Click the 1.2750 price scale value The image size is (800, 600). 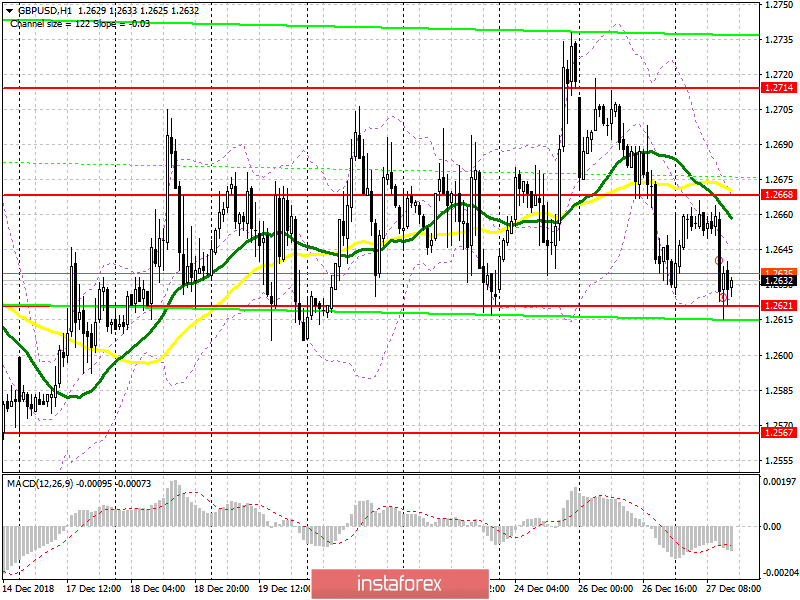(x=779, y=5)
